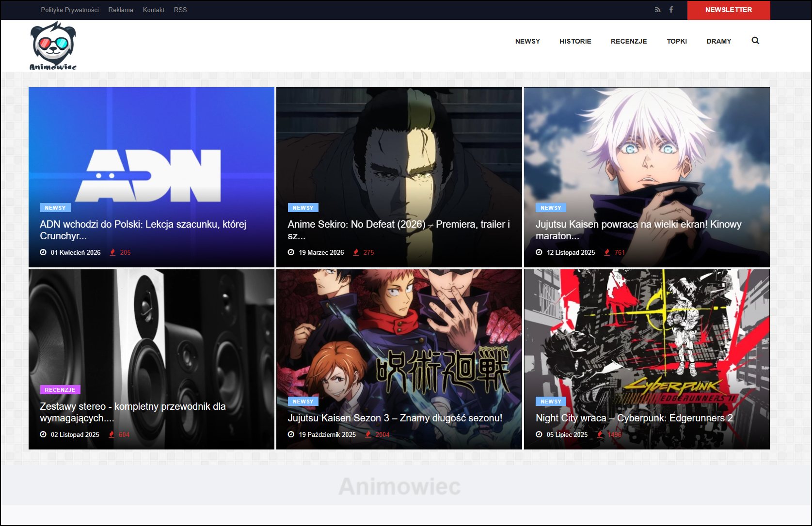Click the RSS feed icon in top bar
Screen dimensions: 812x526
tap(657, 10)
